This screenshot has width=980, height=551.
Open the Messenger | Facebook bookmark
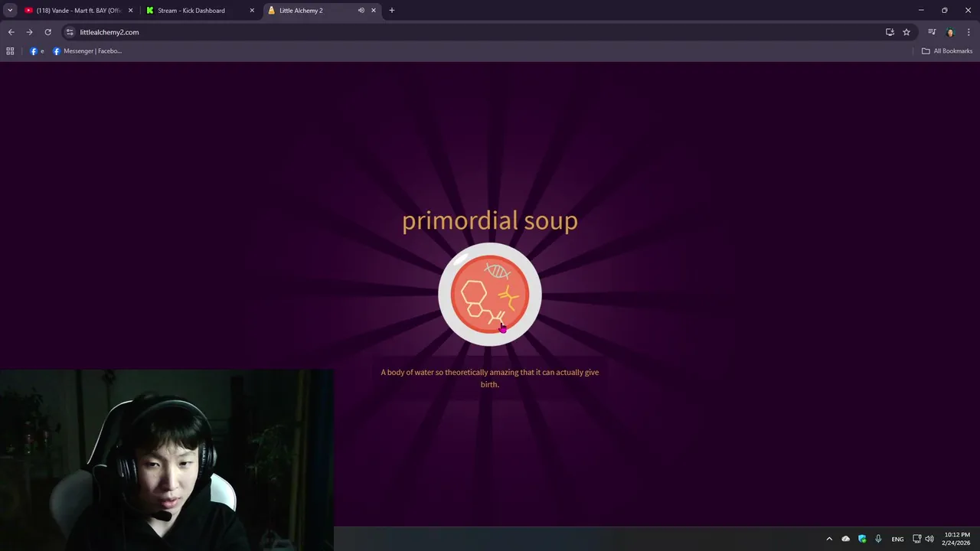(x=87, y=51)
